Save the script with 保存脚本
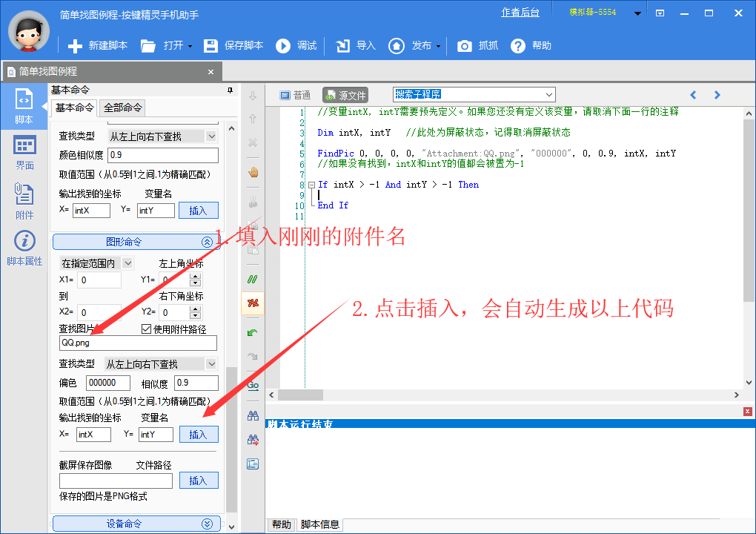 233,46
